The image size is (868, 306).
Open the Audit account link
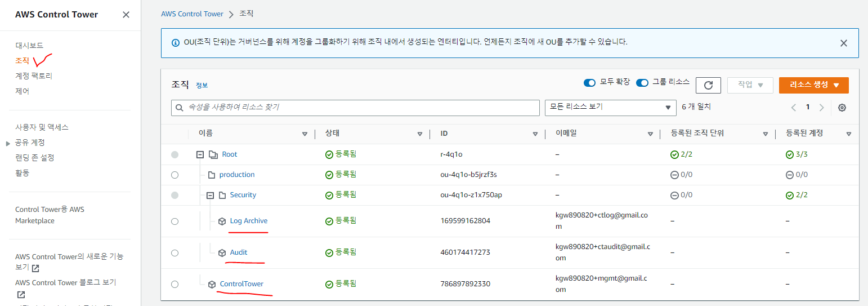pyautogui.click(x=239, y=252)
